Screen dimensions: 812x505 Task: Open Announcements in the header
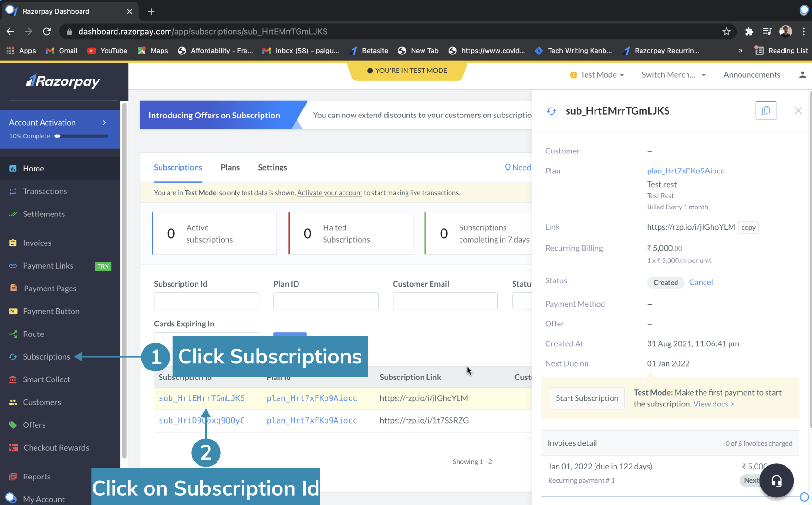click(x=752, y=75)
